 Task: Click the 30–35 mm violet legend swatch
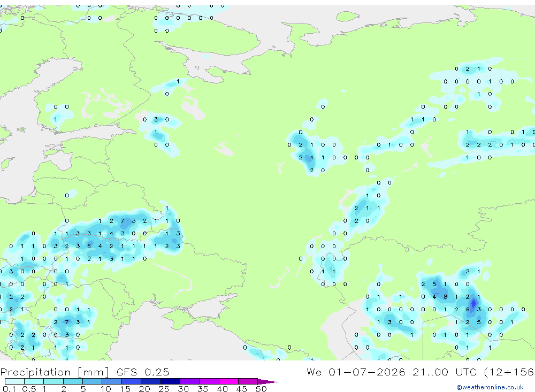(x=189, y=381)
